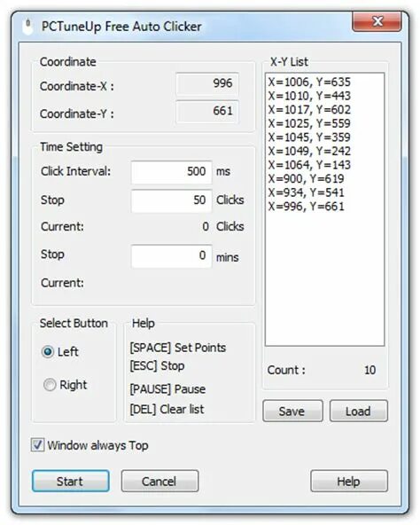Close the PCTuneUp Free Auto Clicker window
This screenshot has width=420, height=525.
click(x=377, y=22)
